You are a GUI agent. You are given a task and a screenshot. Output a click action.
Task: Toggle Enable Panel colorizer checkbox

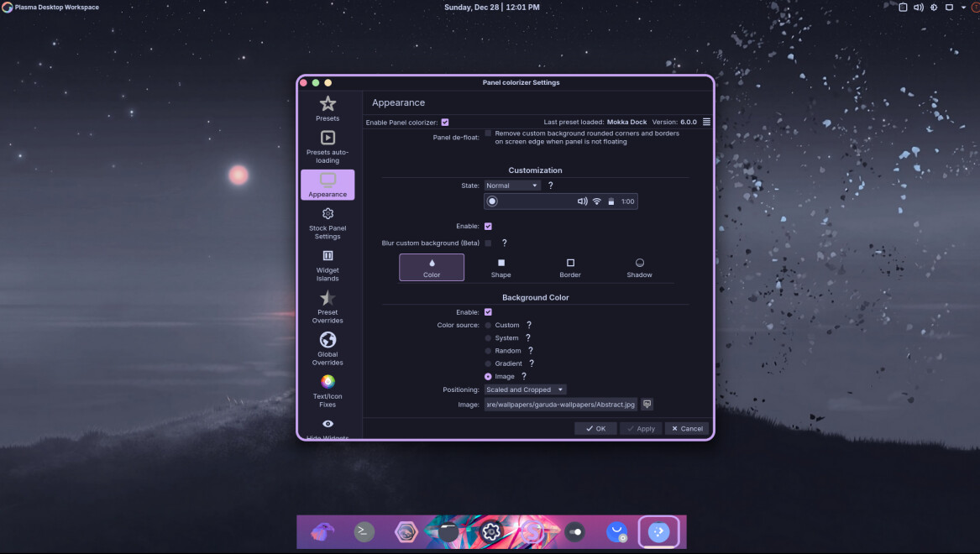point(445,123)
